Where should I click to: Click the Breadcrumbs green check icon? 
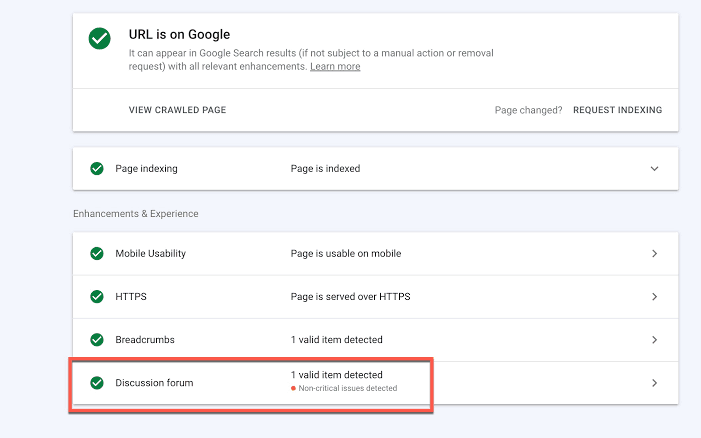[x=97, y=340]
